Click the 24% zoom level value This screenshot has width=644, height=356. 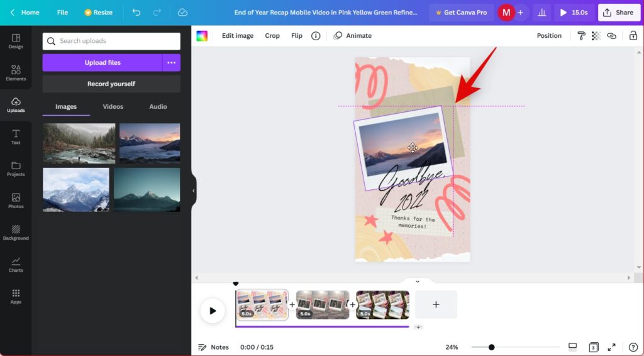click(452, 347)
